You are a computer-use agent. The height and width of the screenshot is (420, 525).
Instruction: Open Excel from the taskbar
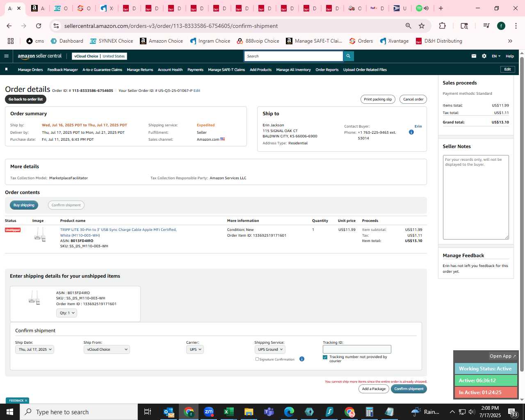pos(229,412)
